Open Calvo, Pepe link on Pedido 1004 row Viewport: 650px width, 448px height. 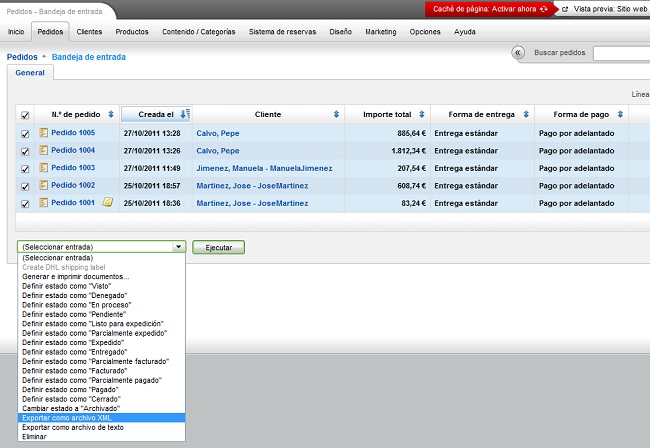(218, 151)
